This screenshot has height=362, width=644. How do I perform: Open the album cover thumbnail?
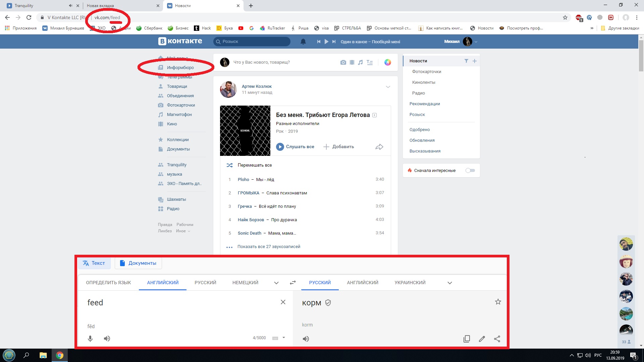click(x=245, y=131)
